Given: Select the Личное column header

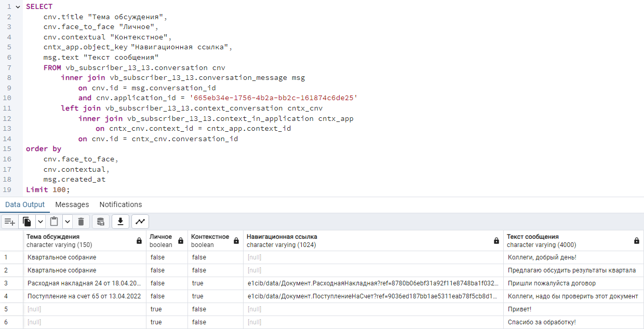Looking at the screenshot, I should (167, 241).
